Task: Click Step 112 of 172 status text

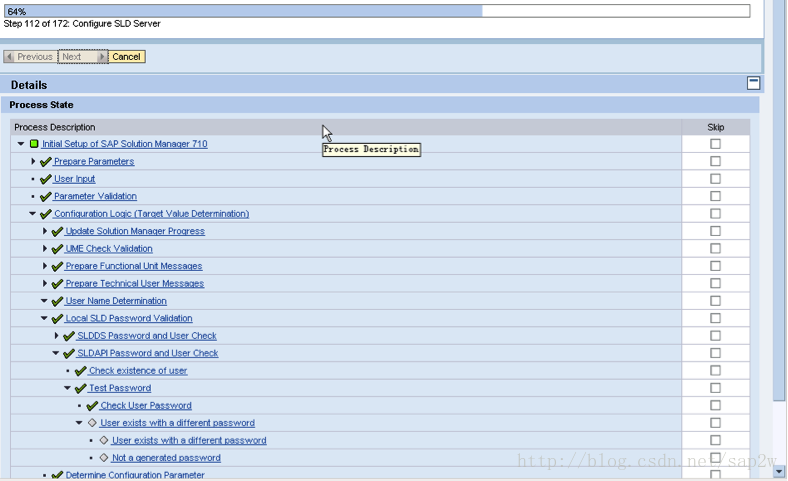Action: pos(82,24)
